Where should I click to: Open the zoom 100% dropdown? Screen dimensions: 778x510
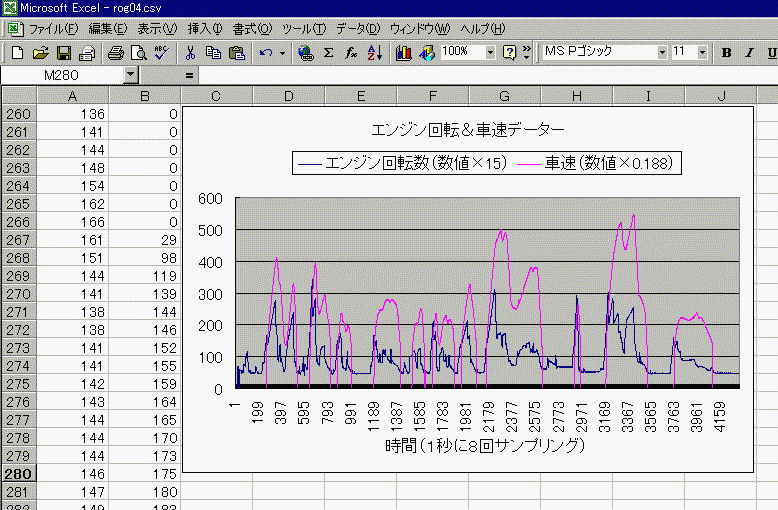pos(490,52)
